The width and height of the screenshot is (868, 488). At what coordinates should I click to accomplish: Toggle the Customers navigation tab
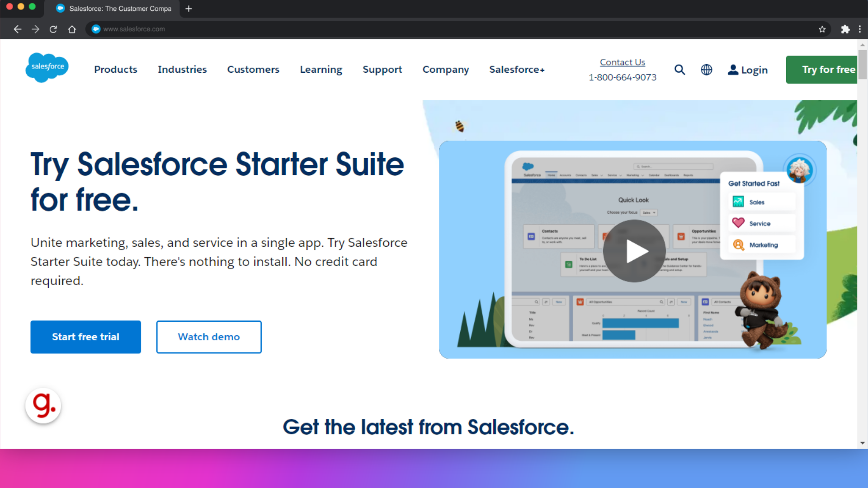click(253, 70)
